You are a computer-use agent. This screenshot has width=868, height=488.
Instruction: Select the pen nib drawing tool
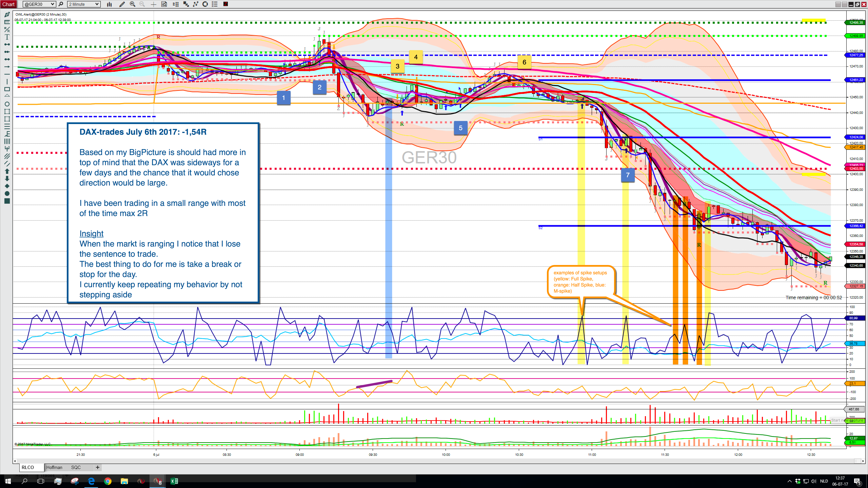coord(7,14)
